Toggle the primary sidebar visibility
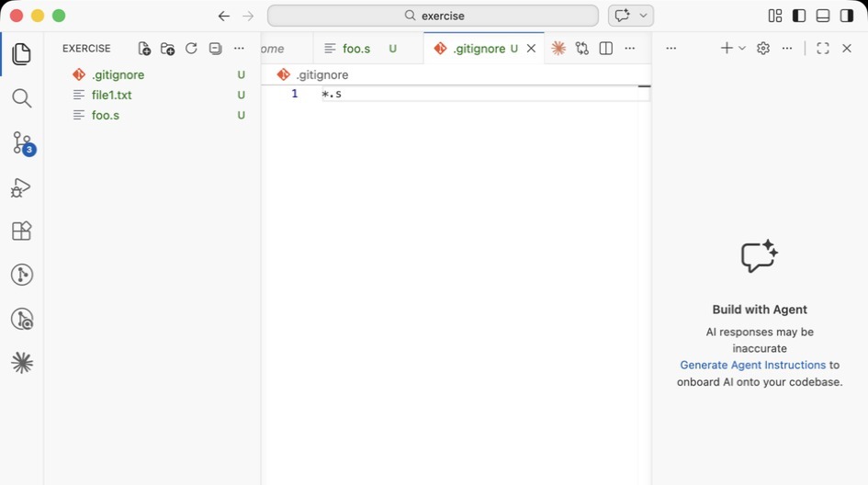 click(x=799, y=16)
